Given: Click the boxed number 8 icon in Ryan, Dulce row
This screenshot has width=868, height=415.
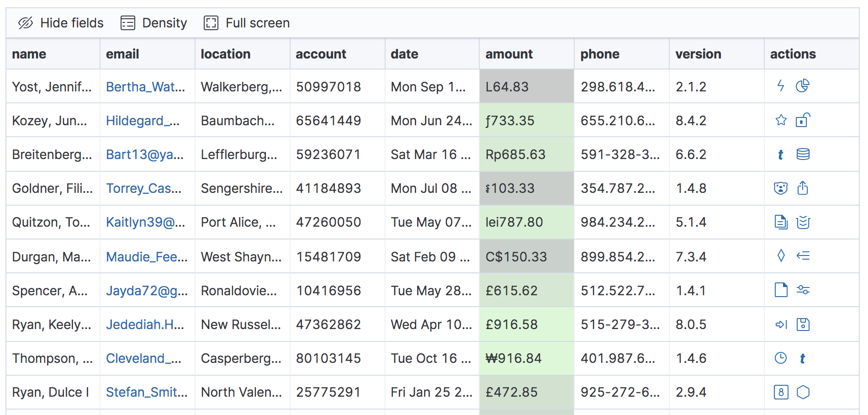Looking at the screenshot, I should [x=781, y=392].
